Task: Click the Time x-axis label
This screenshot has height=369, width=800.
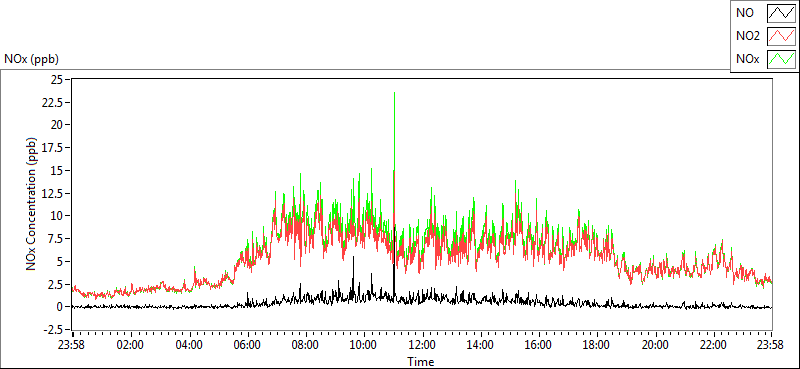Action: coord(421,362)
